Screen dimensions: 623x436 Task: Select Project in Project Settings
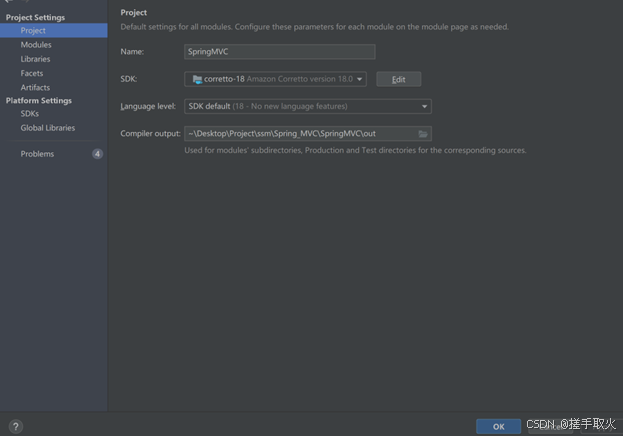(53, 31)
